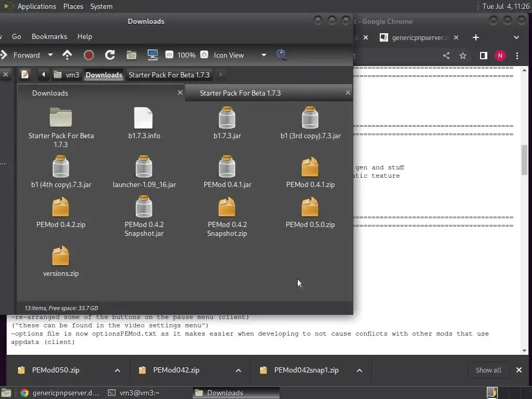Open the Chrome profile N avatar
The width and height of the screenshot is (532, 399).
(x=500, y=56)
